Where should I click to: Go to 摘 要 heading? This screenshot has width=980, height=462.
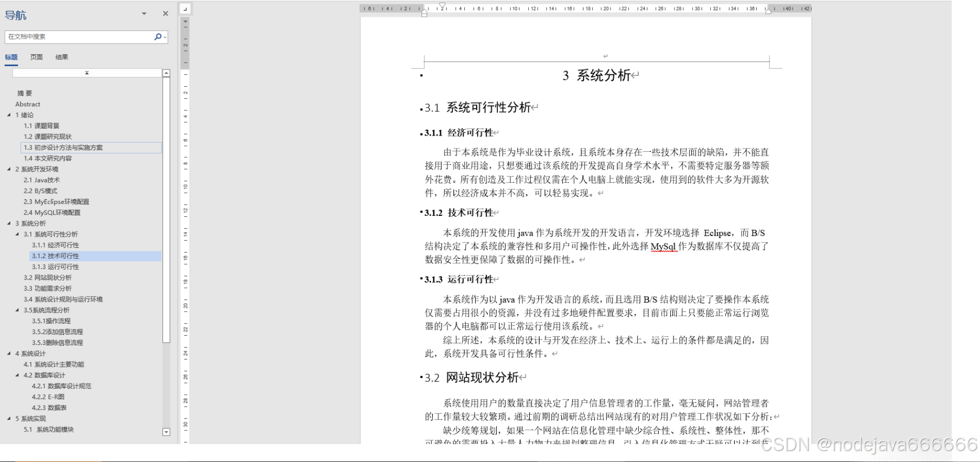(x=24, y=93)
